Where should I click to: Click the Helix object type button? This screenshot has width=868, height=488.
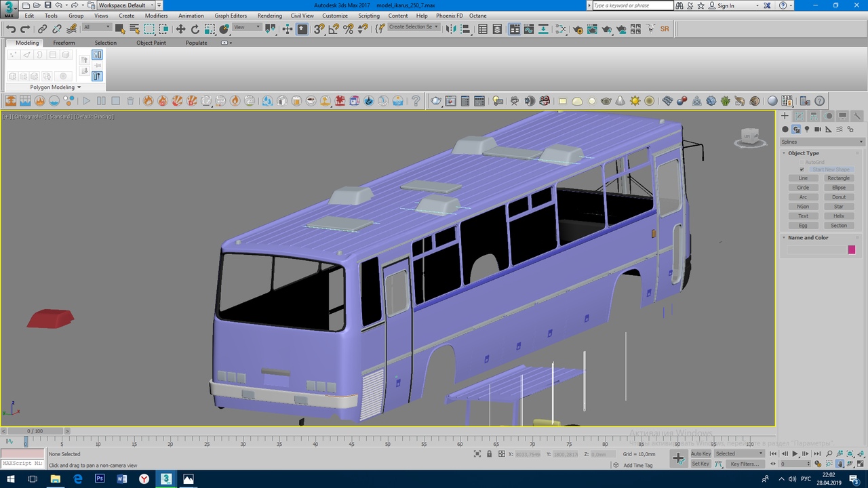838,216
